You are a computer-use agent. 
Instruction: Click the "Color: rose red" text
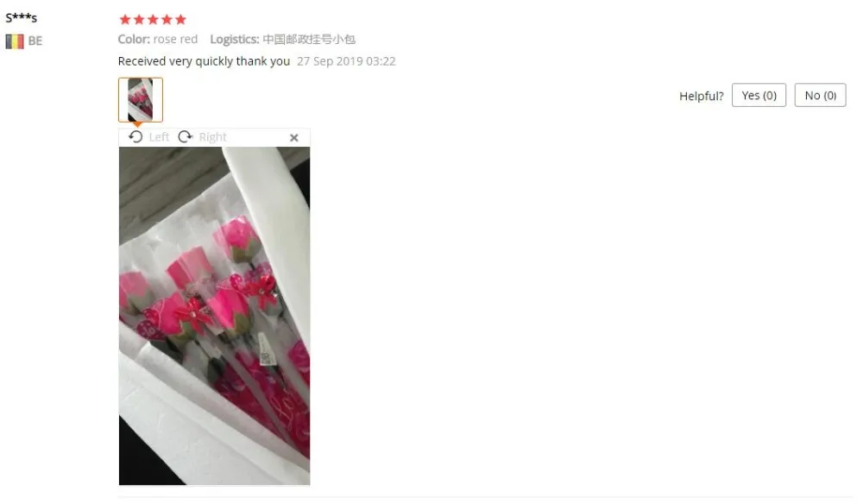(157, 39)
